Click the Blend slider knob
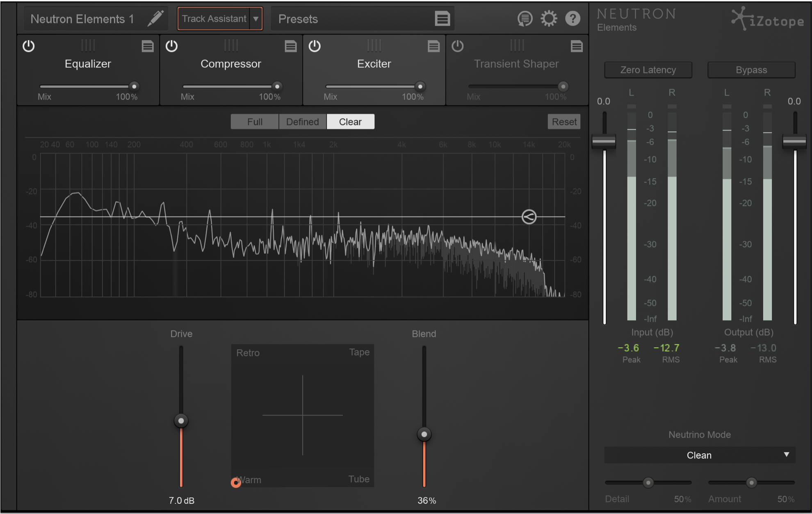 click(x=424, y=434)
